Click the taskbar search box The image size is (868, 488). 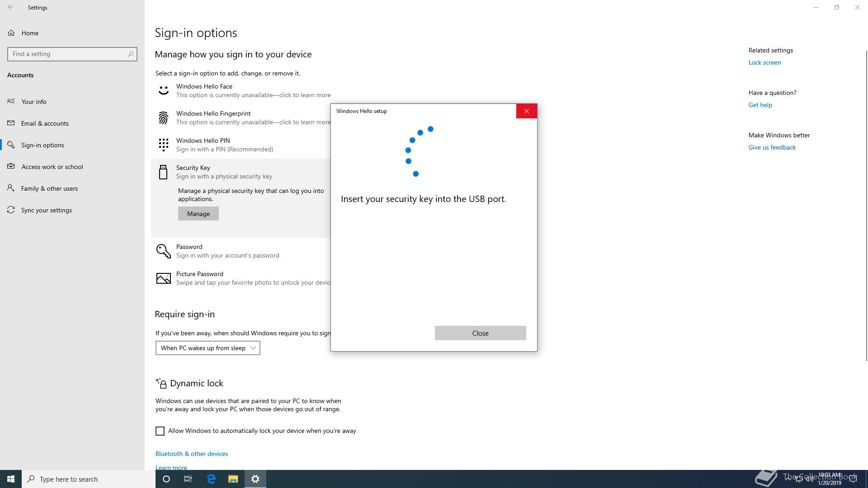pos(89,479)
